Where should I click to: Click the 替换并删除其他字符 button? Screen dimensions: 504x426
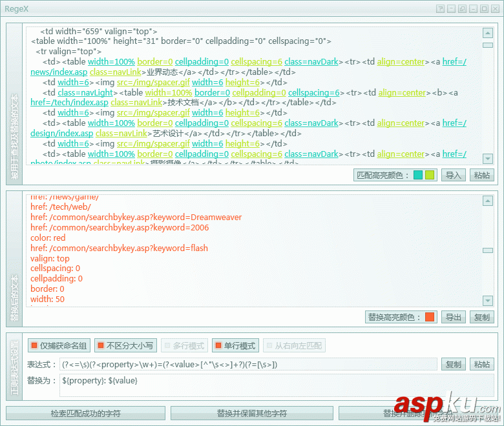pos(418,413)
